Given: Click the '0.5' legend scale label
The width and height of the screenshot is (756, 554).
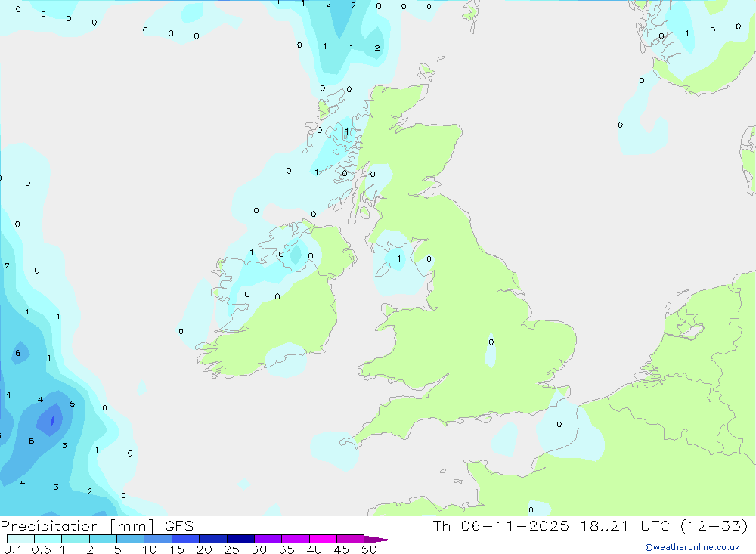Looking at the screenshot, I should [41, 549].
